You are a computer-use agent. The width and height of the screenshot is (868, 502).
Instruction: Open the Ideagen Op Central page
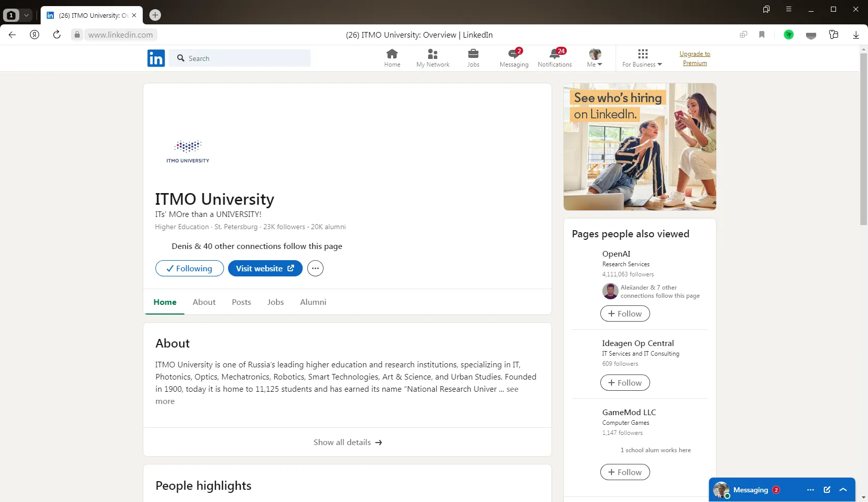click(638, 343)
